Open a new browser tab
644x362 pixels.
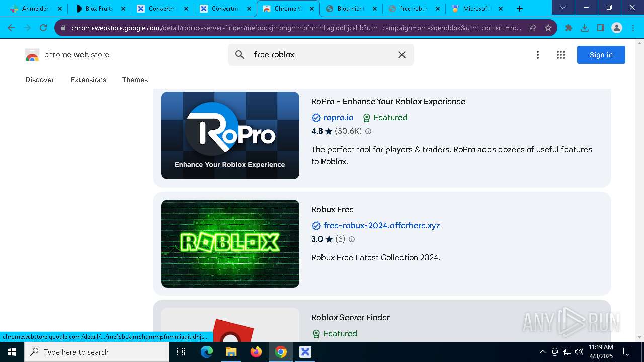520,9
